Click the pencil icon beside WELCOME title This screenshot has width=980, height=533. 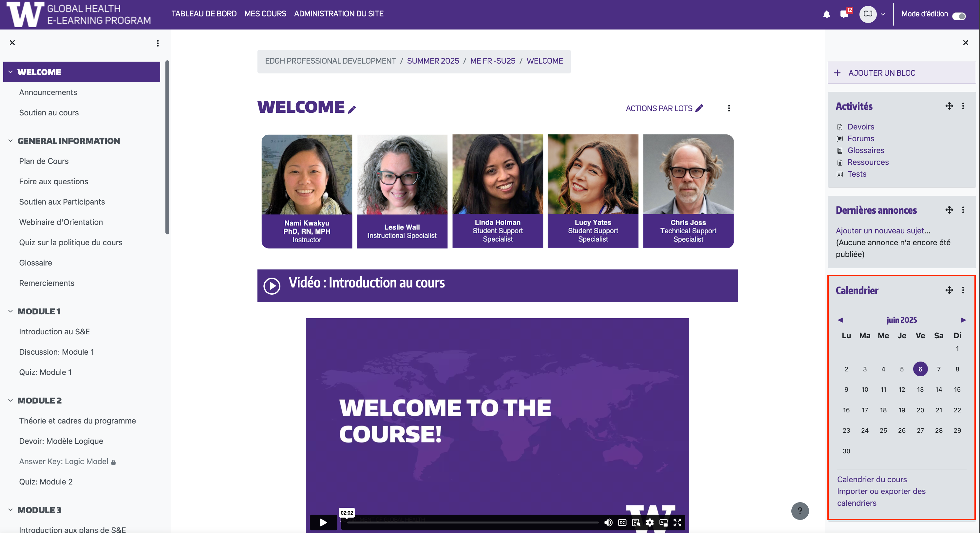tap(352, 109)
